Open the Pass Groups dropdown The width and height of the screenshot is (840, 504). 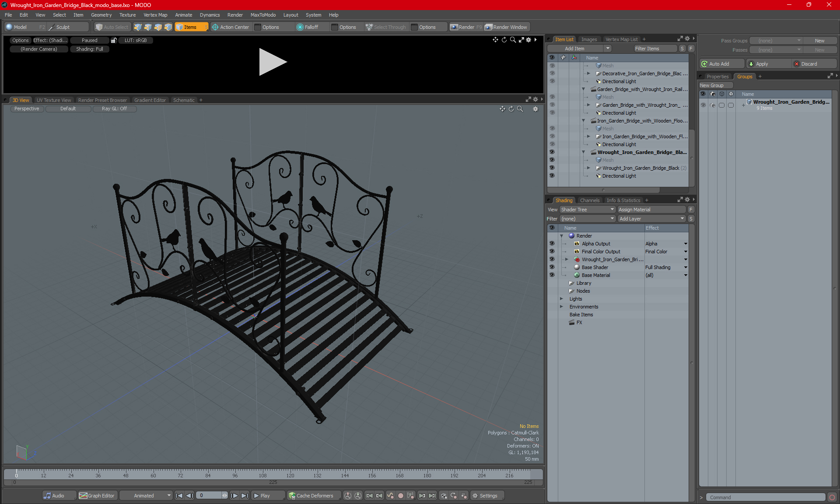(776, 41)
